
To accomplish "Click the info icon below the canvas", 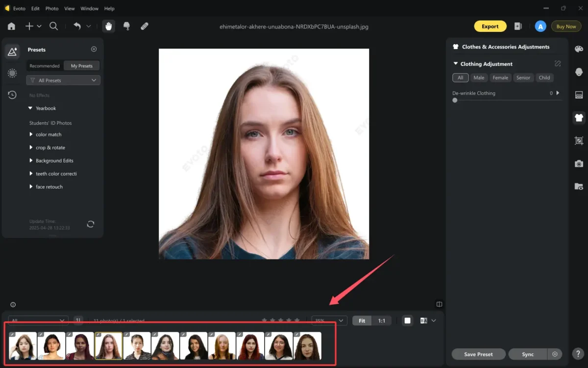I will [13, 305].
